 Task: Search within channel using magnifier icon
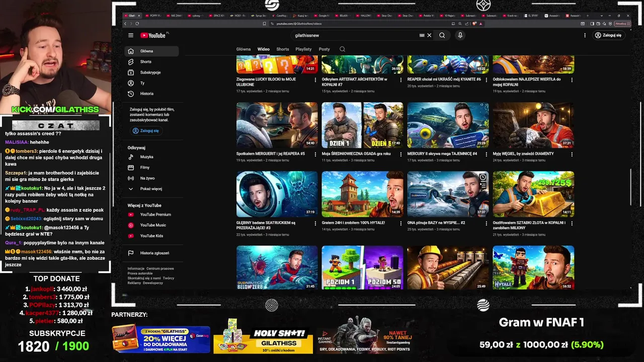tap(342, 49)
